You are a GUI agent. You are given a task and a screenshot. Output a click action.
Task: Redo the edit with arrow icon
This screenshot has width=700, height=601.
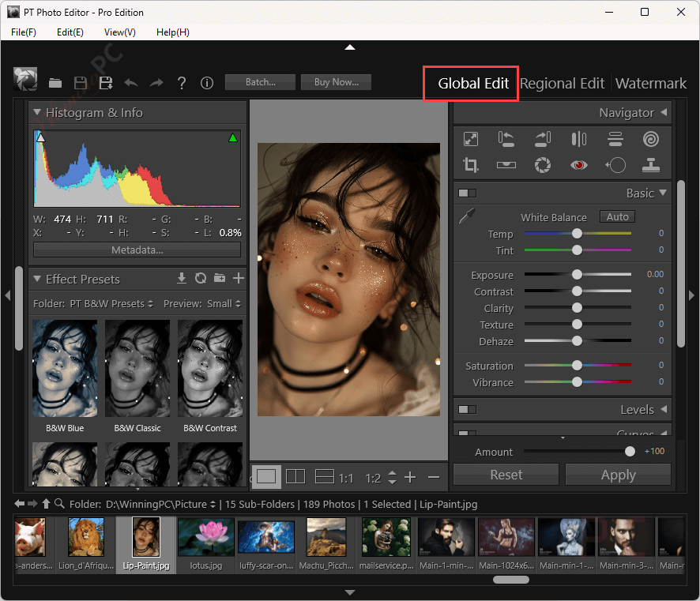[156, 83]
